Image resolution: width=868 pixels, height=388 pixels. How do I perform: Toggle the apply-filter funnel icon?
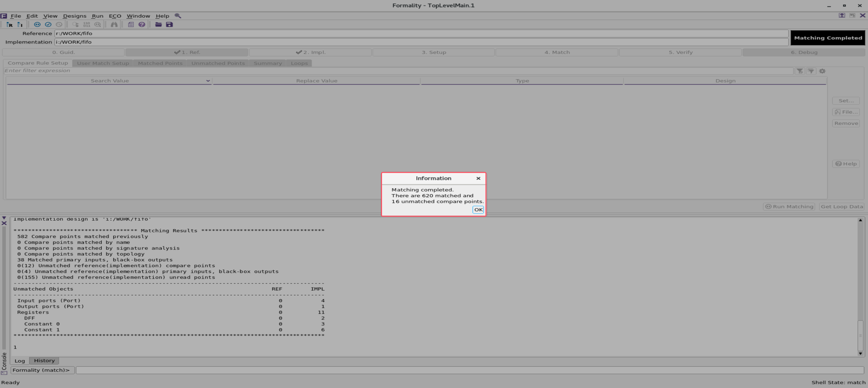click(811, 71)
